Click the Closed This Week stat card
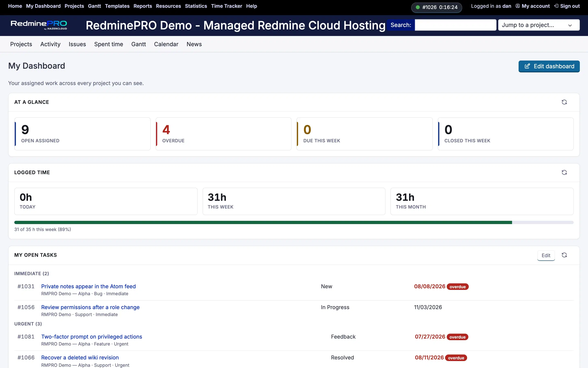 pyautogui.click(x=505, y=134)
